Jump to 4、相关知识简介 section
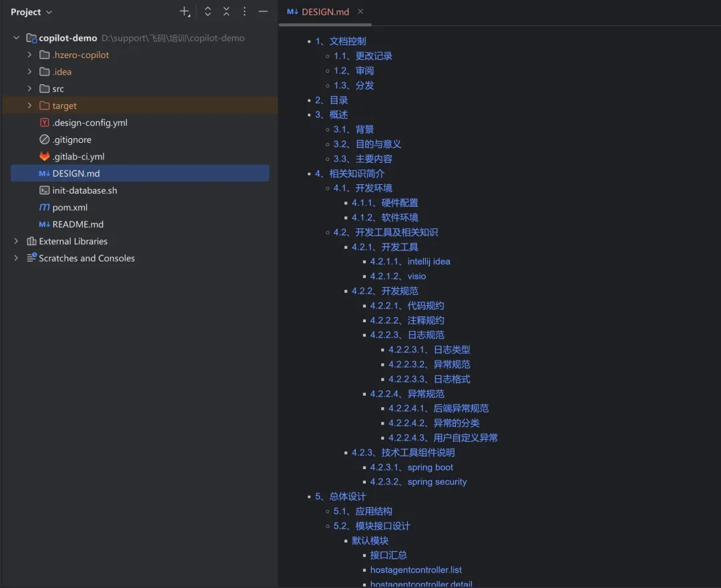 click(350, 174)
